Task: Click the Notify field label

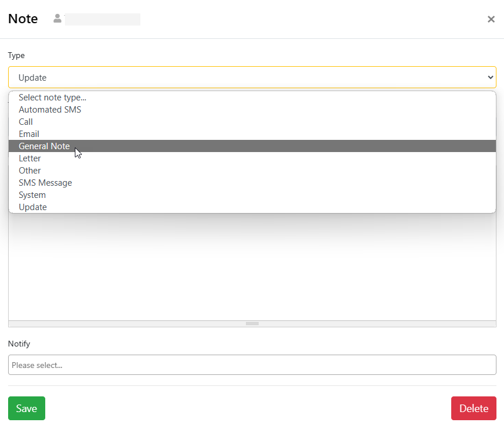Action: (x=19, y=344)
